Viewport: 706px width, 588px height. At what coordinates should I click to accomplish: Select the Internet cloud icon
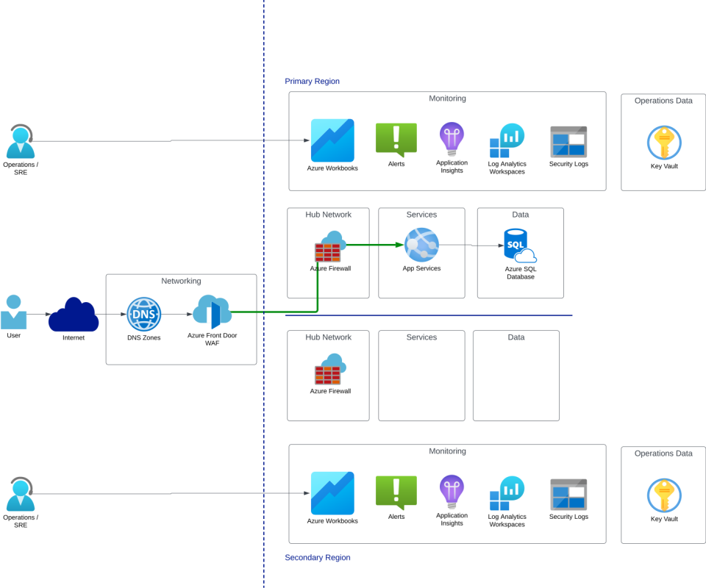click(74, 315)
